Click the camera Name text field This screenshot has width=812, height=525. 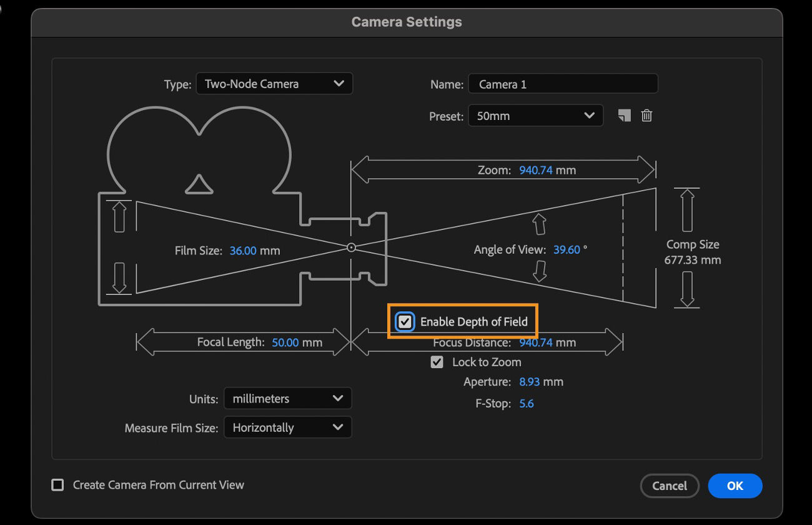[562, 84]
